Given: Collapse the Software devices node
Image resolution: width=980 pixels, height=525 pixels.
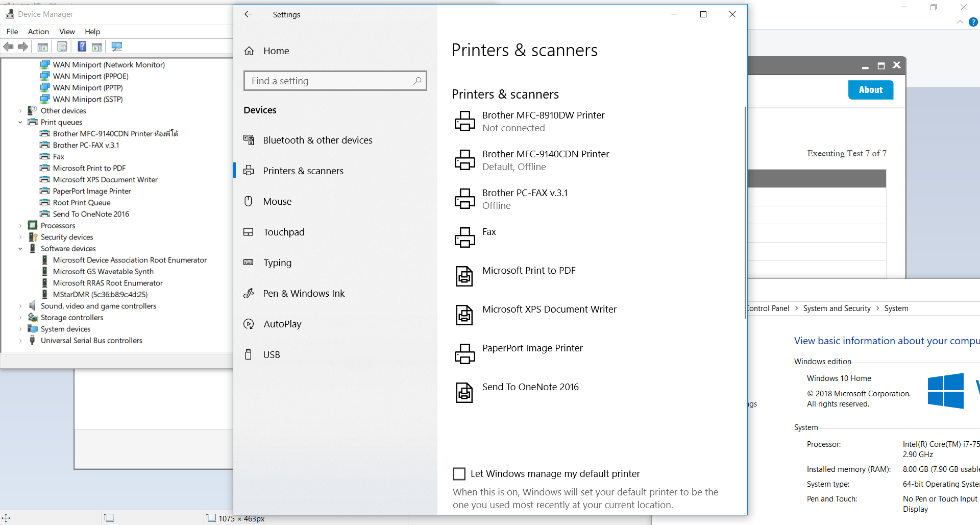Looking at the screenshot, I should [x=20, y=249].
